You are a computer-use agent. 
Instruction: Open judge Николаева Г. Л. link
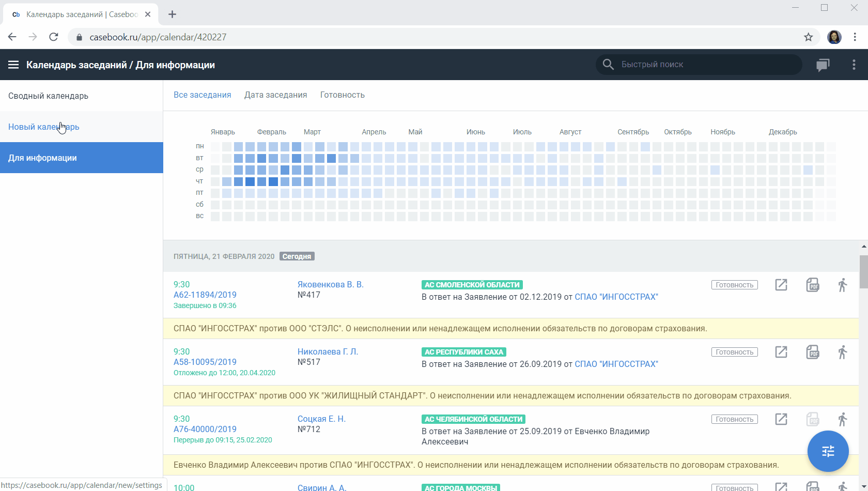point(328,352)
